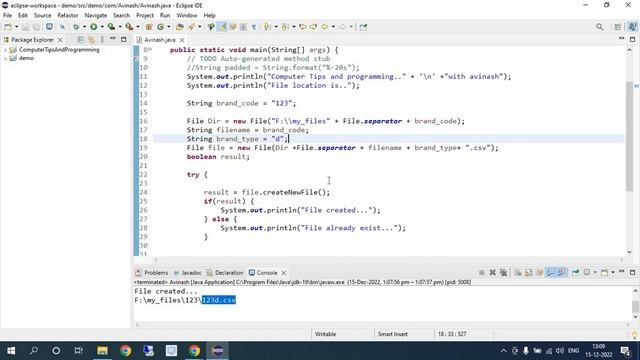This screenshot has width=640, height=360.
Task: Open Windows Start menu
Action: pyautogui.click(x=11, y=351)
